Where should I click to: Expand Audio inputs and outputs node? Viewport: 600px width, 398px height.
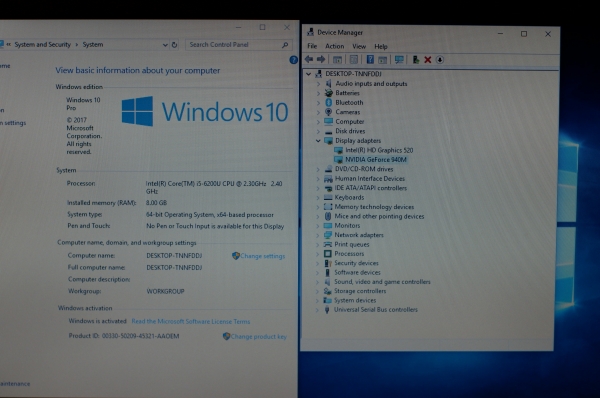click(318, 83)
